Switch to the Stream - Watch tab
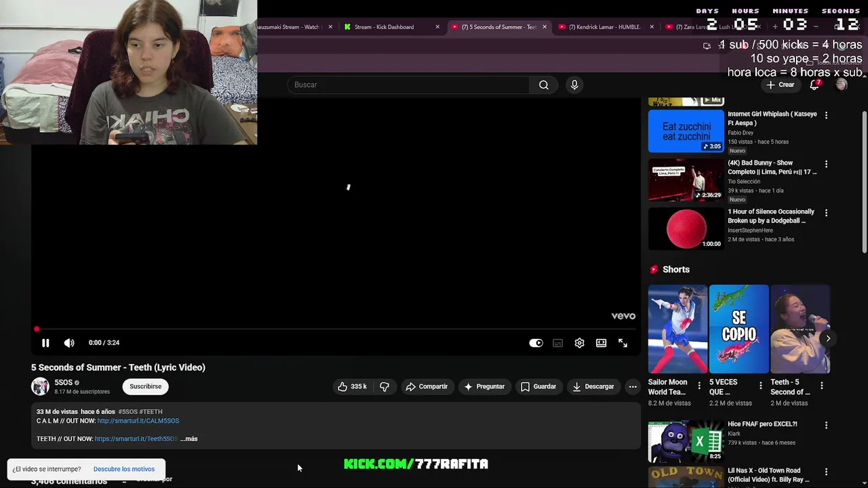Viewport: 868px width, 488px height. 288,27
